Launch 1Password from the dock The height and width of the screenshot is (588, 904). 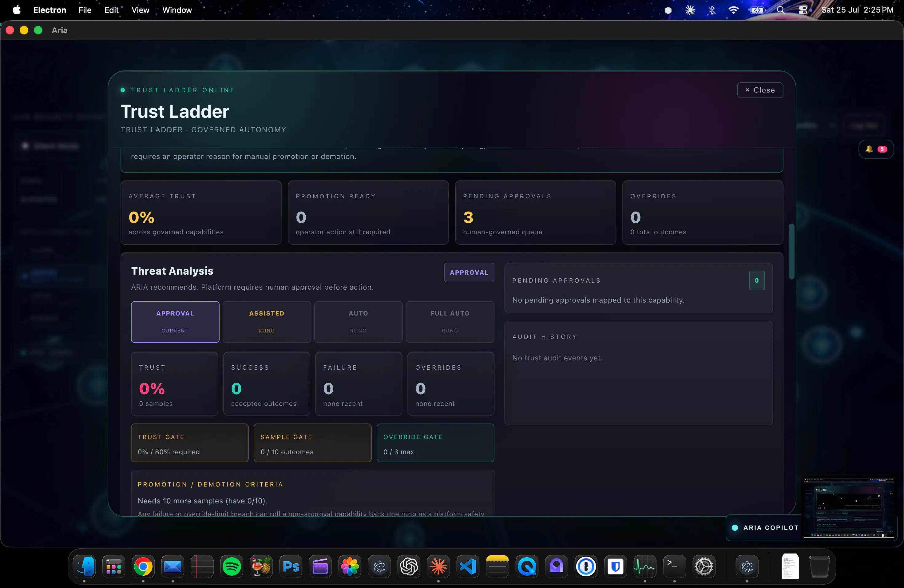tap(586, 566)
